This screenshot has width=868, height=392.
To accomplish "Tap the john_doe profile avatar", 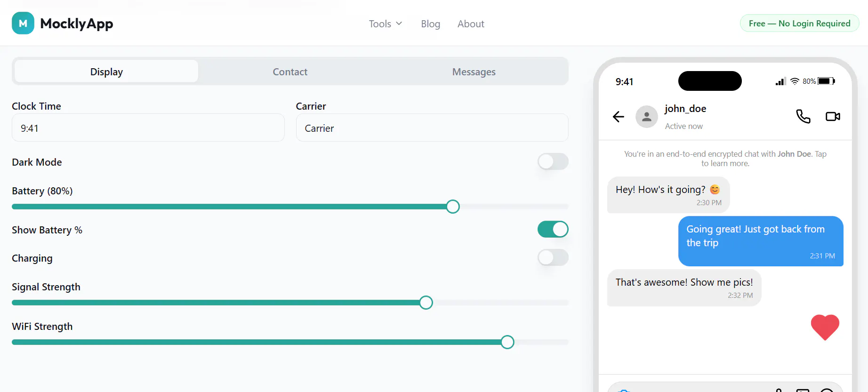I will tap(647, 117).
